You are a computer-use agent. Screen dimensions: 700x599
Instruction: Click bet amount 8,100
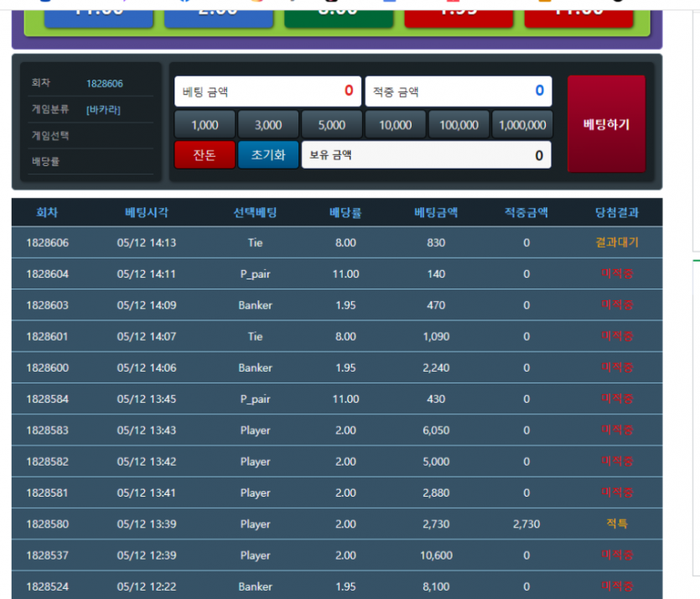436,586
